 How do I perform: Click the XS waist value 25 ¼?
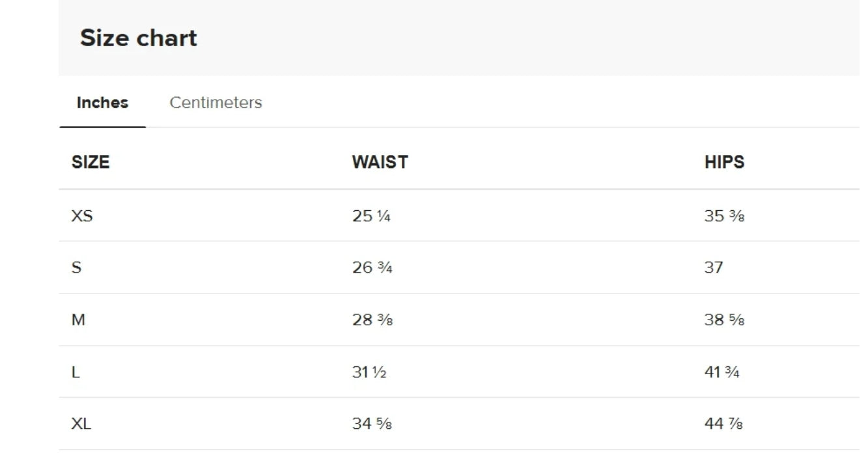(x=371, y=216)
